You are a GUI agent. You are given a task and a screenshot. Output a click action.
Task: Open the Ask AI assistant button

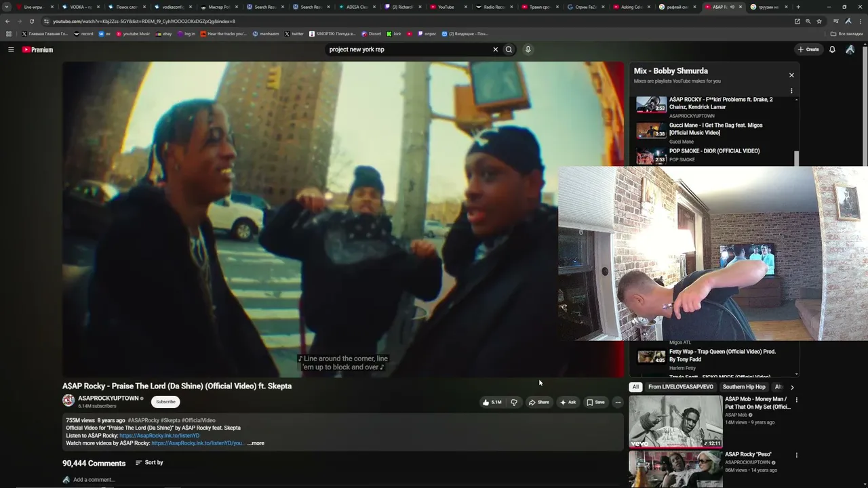[x=568, y=402]
